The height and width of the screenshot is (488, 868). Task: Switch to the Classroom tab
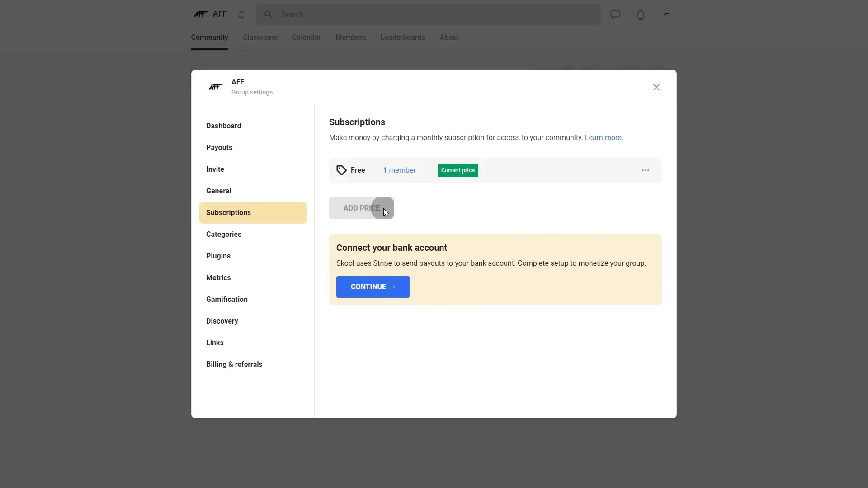click(x=260, y=38)
